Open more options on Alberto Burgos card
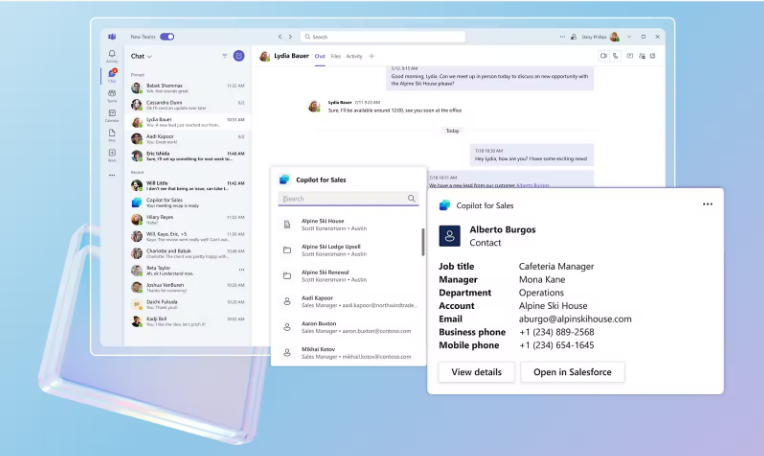Screen dimensions: 764x456 tap(707, 204)
